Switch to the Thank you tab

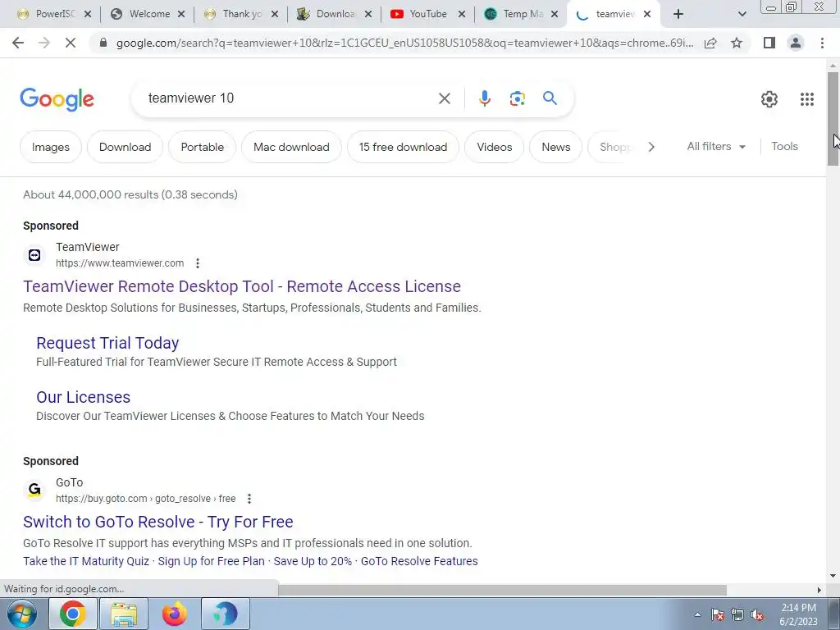235,14
